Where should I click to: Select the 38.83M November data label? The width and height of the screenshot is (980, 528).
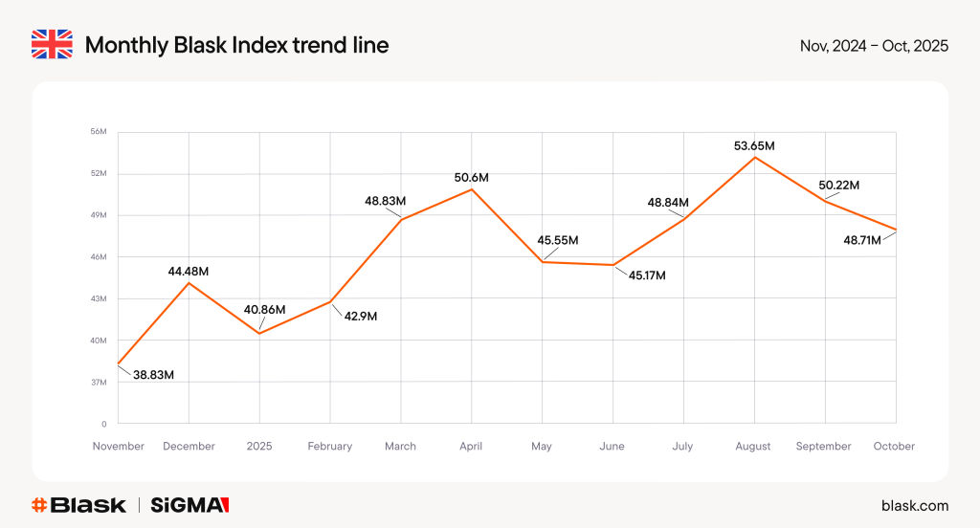point(153,375)
